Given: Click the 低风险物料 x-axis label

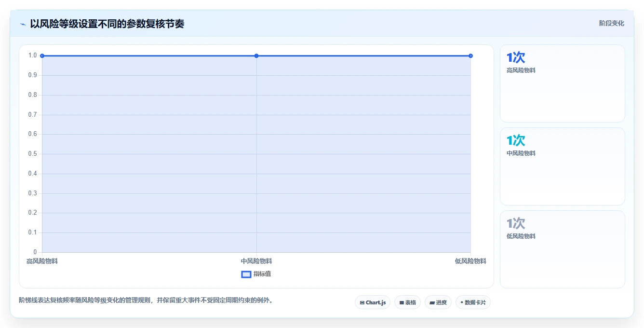Looking at the screenshot, I should click(470, 261).
